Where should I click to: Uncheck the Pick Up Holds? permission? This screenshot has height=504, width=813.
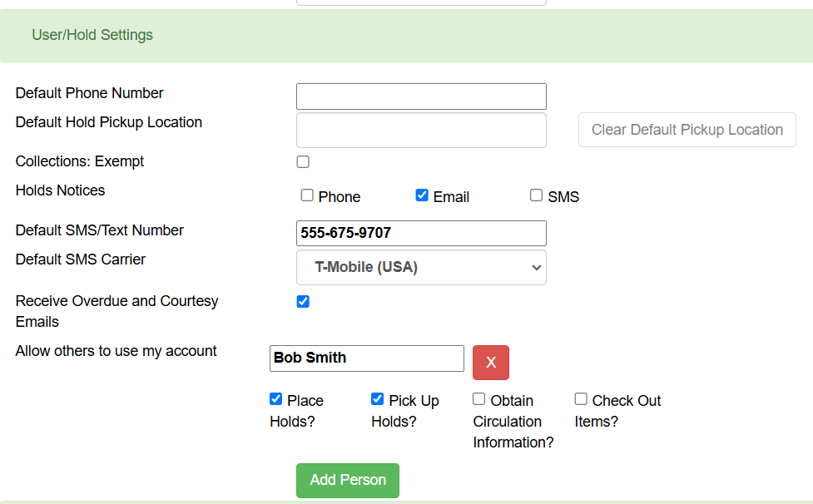coord(378,399)
